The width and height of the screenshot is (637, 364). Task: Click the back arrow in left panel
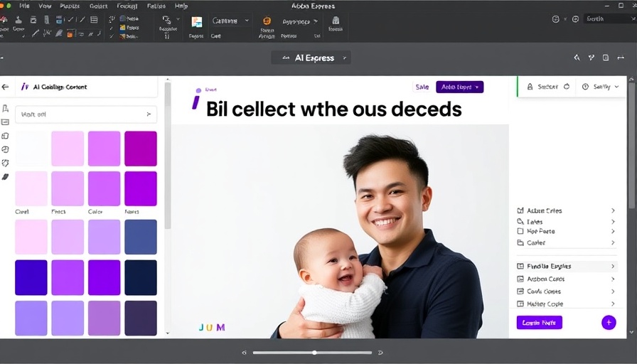point(5,87)
